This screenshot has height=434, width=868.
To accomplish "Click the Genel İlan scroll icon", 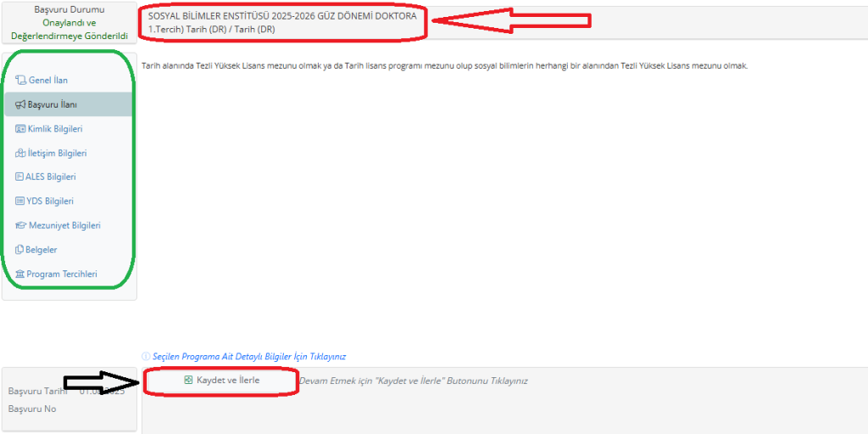I will point(20,81).
